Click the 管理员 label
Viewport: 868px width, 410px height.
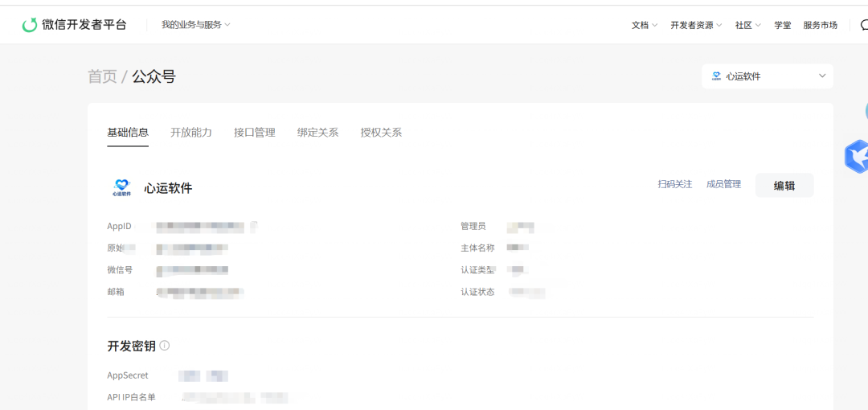coord(473,226)
